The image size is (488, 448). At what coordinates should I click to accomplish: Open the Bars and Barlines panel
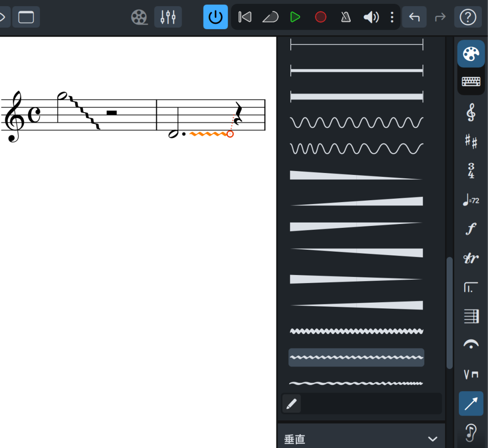tap(471, 316)
